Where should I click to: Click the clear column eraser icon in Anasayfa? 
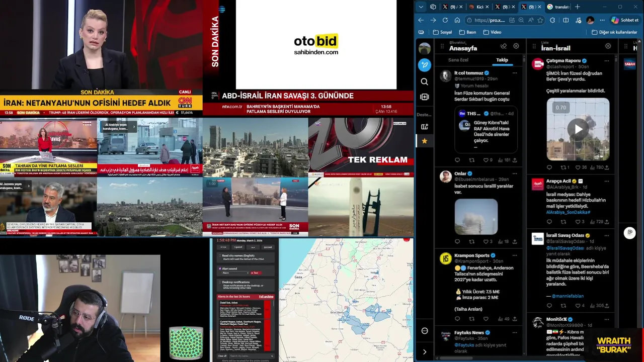click(x=503, y=46)
